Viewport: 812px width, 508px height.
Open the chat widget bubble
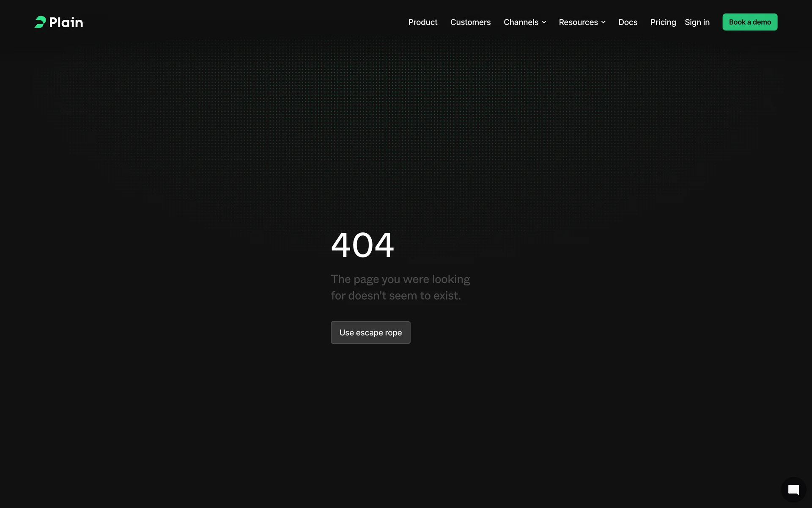793,490
